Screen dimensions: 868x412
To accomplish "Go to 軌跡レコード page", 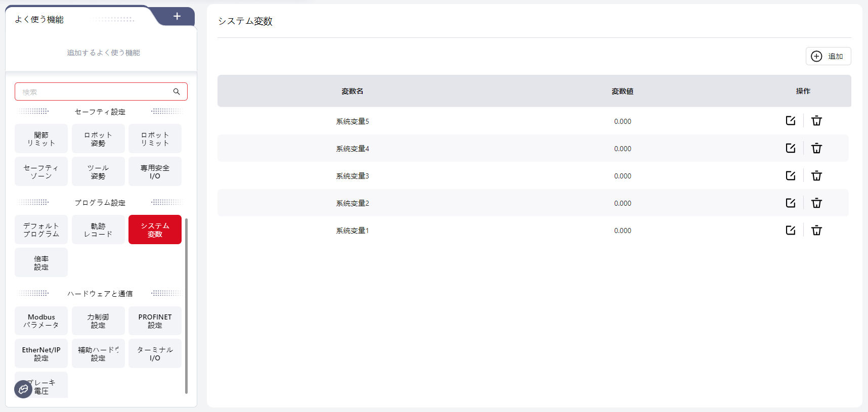I will point(98,230).
